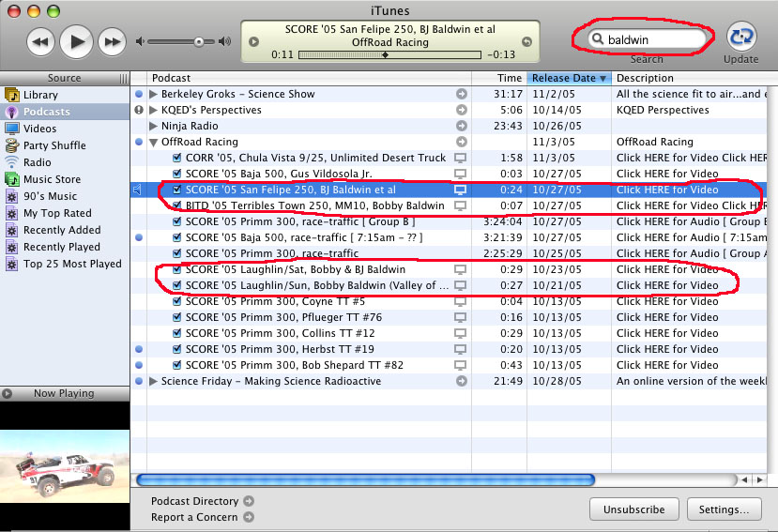Select Library in the Source list
The image size is (778, 532).
[65, 95]
